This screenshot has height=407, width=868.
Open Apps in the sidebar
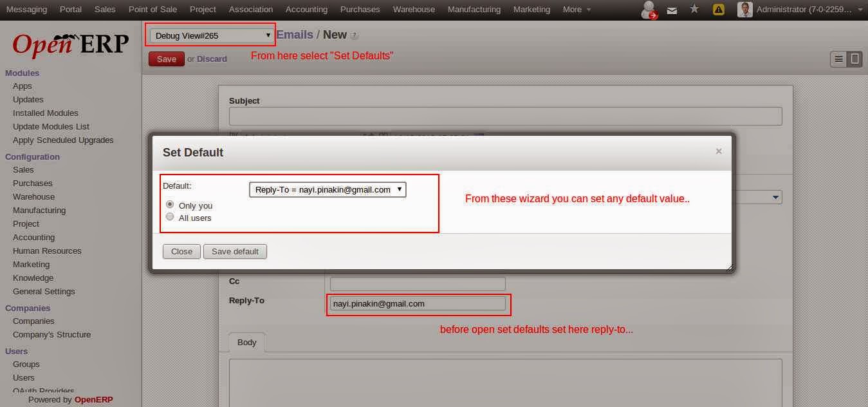[x=23, y=86]
